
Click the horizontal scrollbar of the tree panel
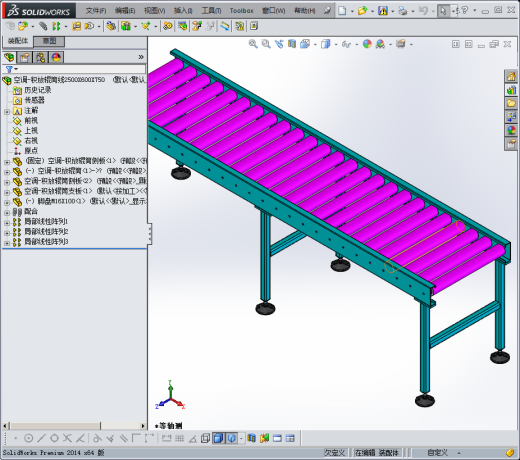coord(74,426)
